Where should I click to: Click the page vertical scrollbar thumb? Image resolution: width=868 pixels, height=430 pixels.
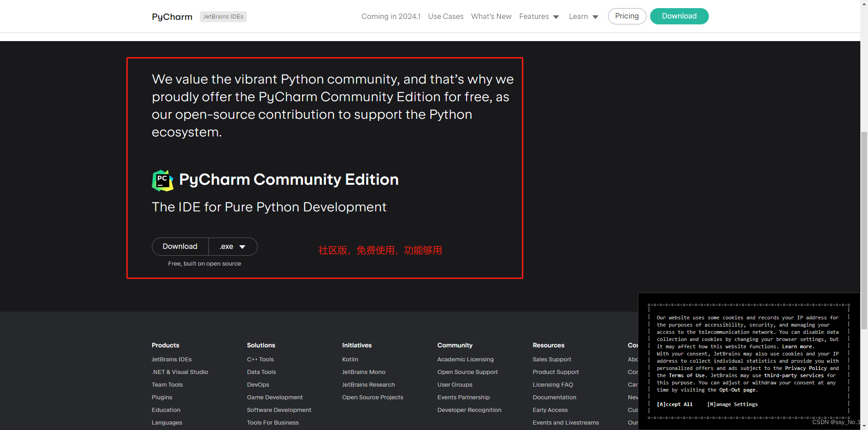click(x=864, y=230)
